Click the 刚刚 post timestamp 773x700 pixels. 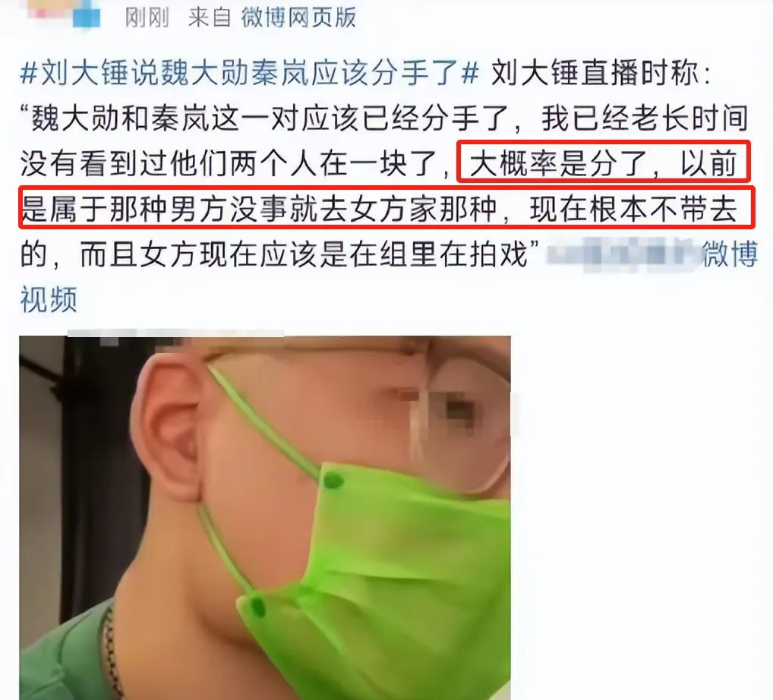point(147,17)
